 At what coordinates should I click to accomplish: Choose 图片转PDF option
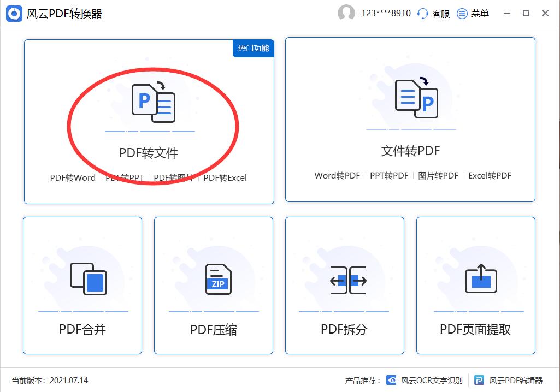[x=438, y=176]
